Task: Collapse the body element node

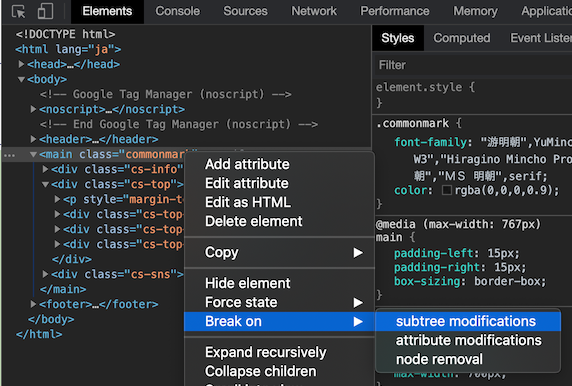Action: coord(22,79)
